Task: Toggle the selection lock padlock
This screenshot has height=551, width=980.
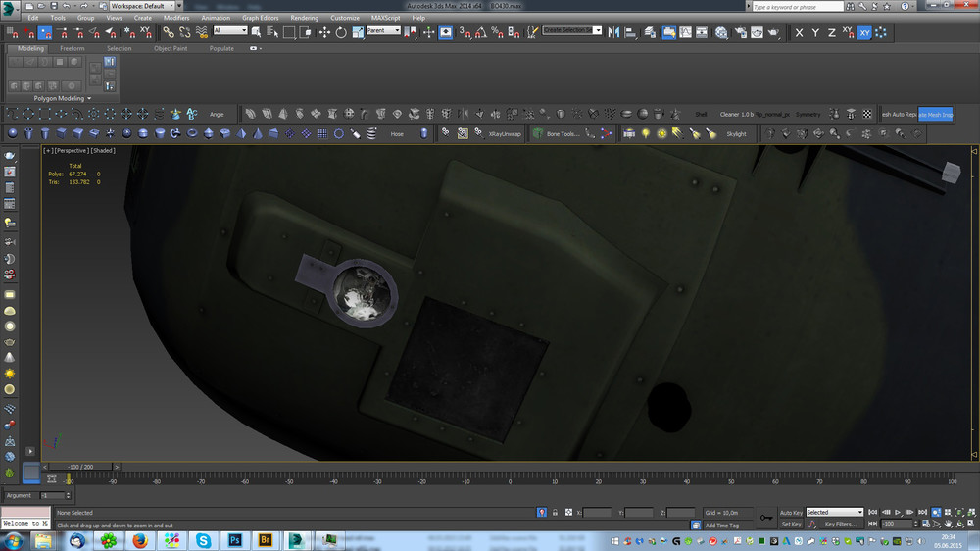Action: click(x=556, y=512)
